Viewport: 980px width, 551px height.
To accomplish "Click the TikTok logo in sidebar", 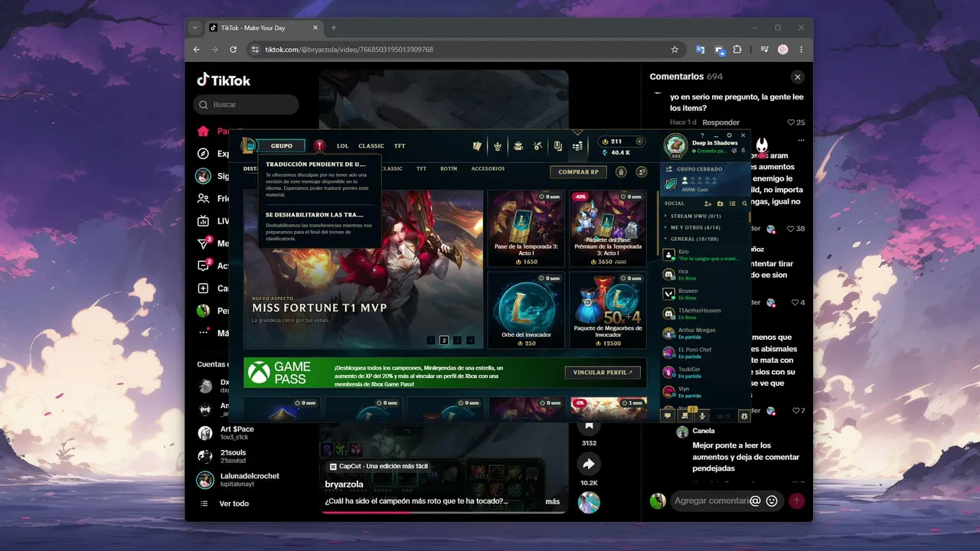I will [224, 80].
